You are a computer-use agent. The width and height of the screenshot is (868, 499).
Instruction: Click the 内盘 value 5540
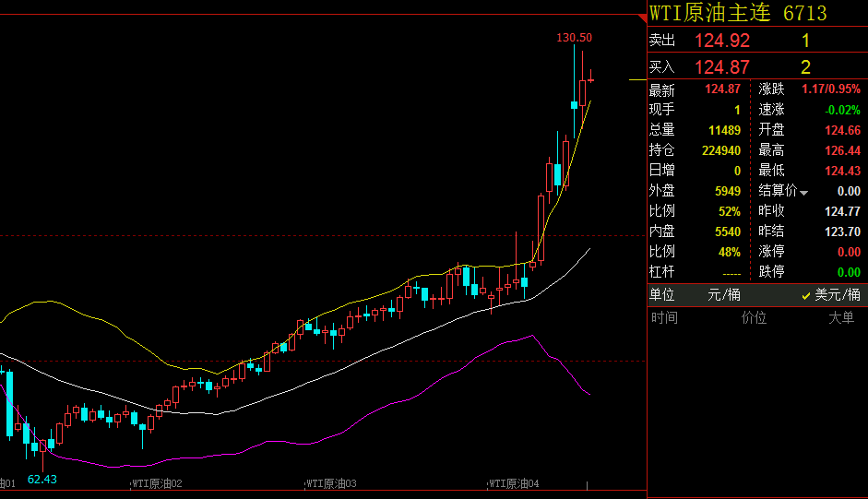tap(728, 232)
